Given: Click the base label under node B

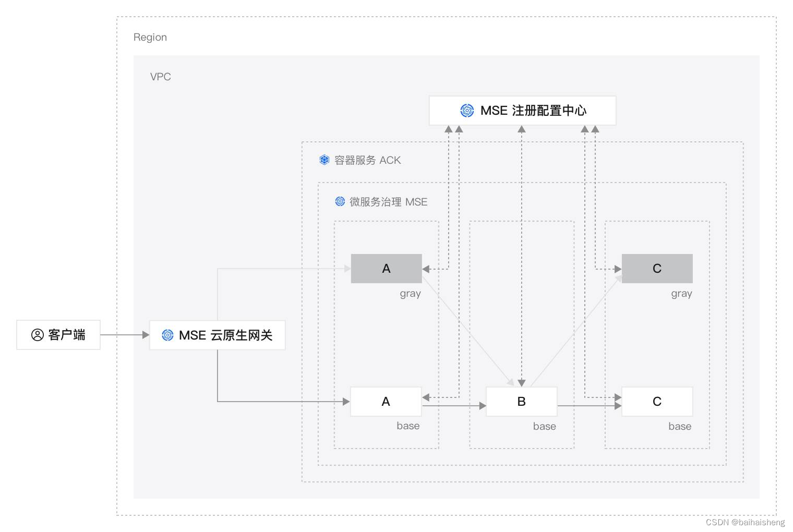Looking at the screenshot, I should tap(544, 426).
